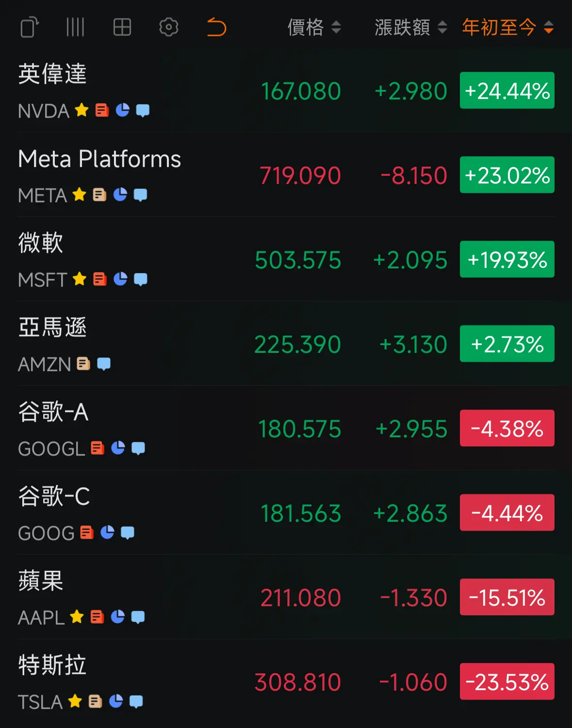Viewport: 572px width, 728px height.
Task: Open watchlist settings gear icon
Action: click(169, 27)
